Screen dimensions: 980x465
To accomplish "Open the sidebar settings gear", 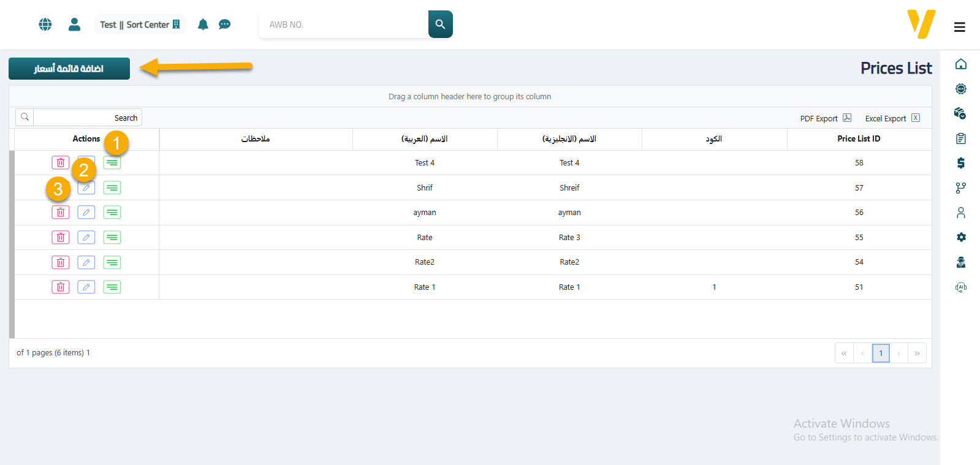I will pyautogui.click(x=961, y=237).
